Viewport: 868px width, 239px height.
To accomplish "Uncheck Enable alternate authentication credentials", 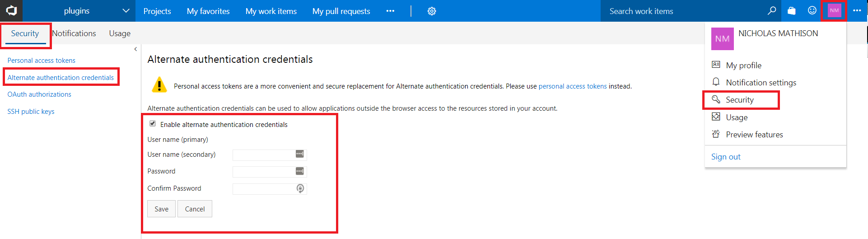I will point(153,124).
